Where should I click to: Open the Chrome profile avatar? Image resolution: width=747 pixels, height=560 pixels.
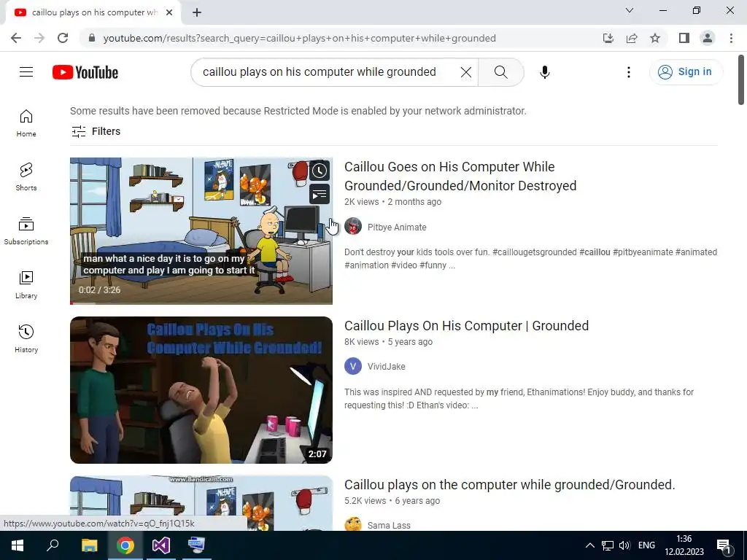click(708, 38)
